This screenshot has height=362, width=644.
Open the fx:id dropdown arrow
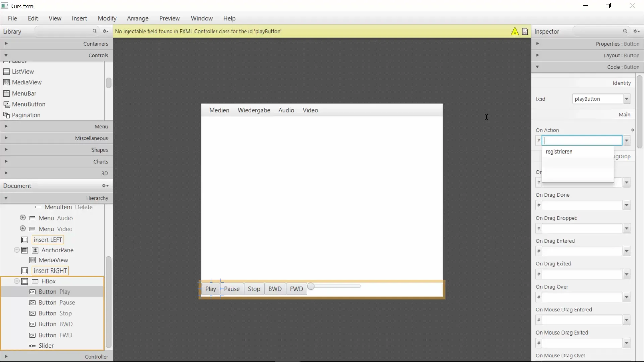(626, 99)
